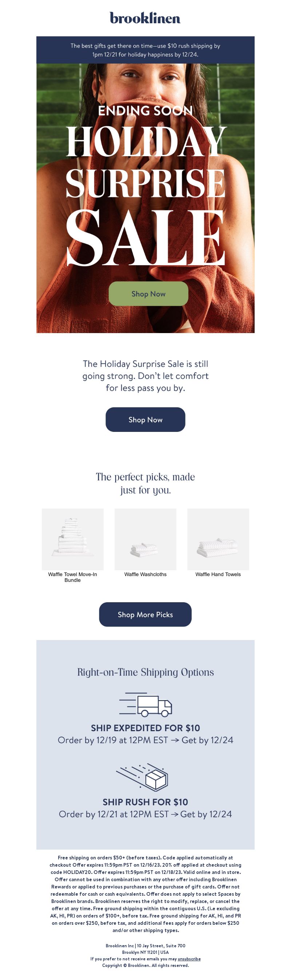Click the navy Shop Now button
This screenshot has height=980, width=291.
coord(145,420)
